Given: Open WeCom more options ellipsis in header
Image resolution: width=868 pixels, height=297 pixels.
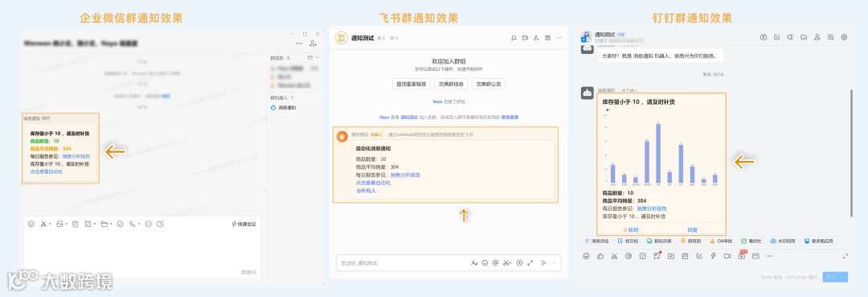Looking at the screenshot, I should pyautogui.click(x=299, y=43).
